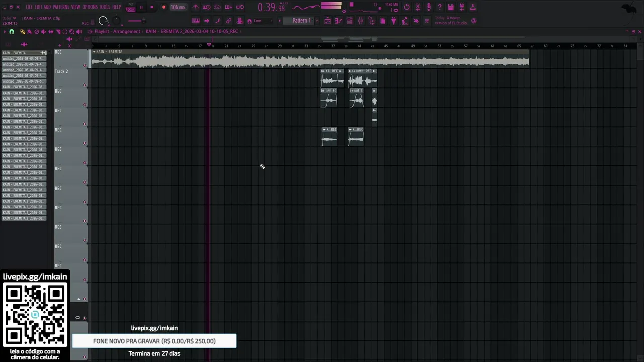Screen dimensions: 644x362
Task: Select the Track 2 header
Action: (x=70, y=78)
